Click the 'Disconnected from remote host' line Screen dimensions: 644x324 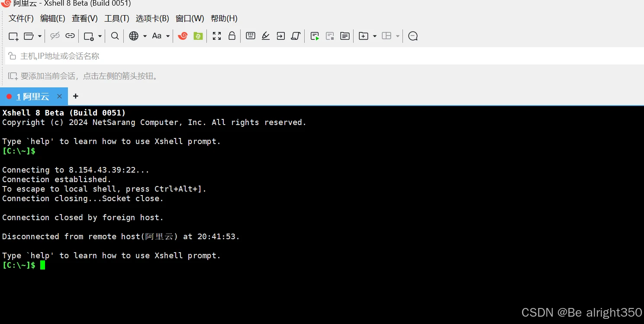121,237
